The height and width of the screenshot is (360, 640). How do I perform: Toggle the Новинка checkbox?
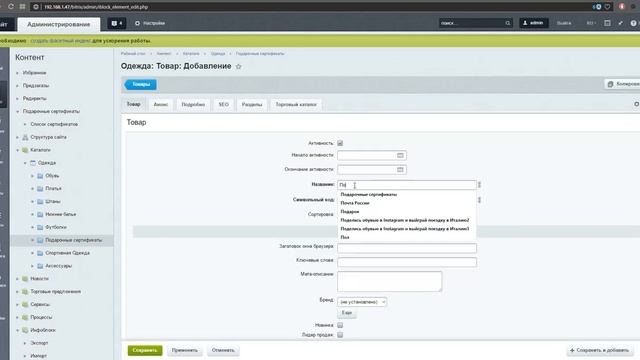(340, 325)
